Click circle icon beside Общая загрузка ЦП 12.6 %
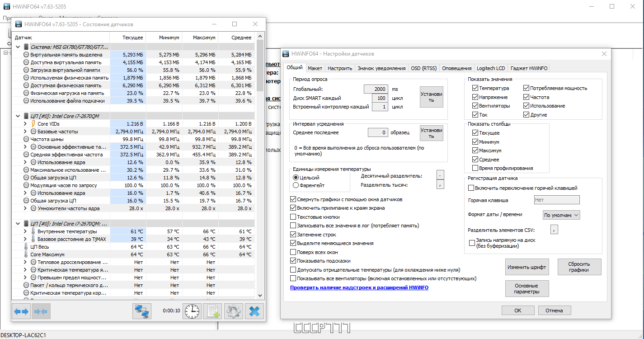The image size is (644, 339). pyautogui.click(x=26, y=177)
